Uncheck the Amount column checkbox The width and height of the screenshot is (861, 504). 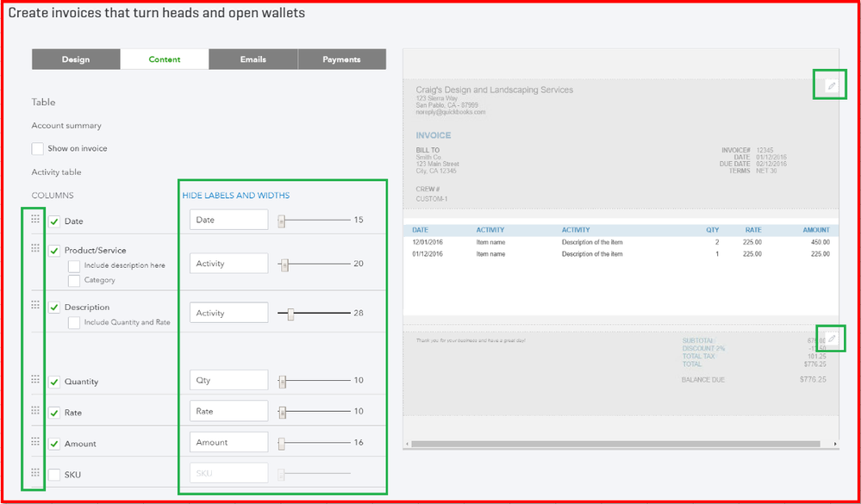click(53, 445)
